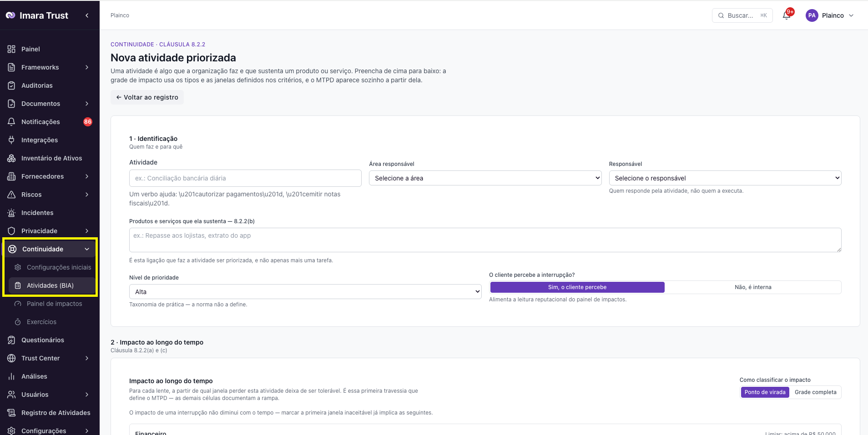Go to Documentos menu entry
868x435 pixels.
pyautogui.click(x=50, y=104)
